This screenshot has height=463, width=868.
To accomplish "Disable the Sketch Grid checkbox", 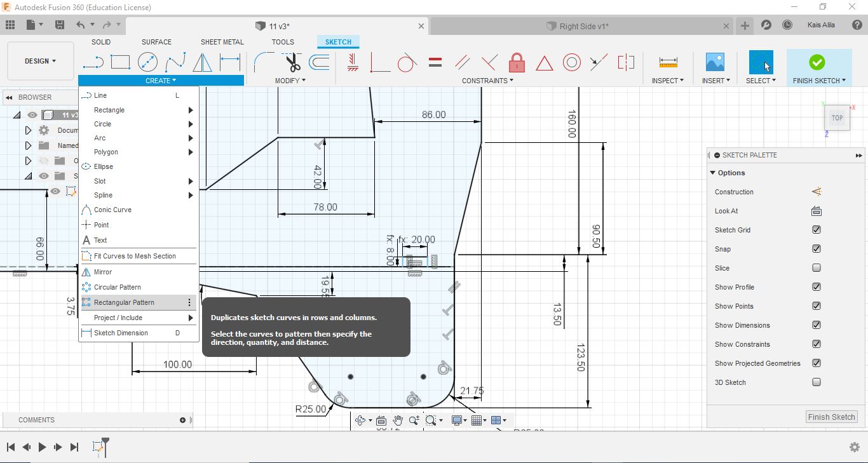I will [817, 230].
